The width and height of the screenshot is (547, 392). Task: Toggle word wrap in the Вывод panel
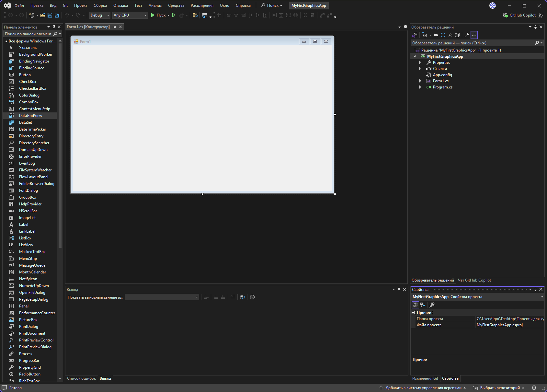click(x=243, y=297)
